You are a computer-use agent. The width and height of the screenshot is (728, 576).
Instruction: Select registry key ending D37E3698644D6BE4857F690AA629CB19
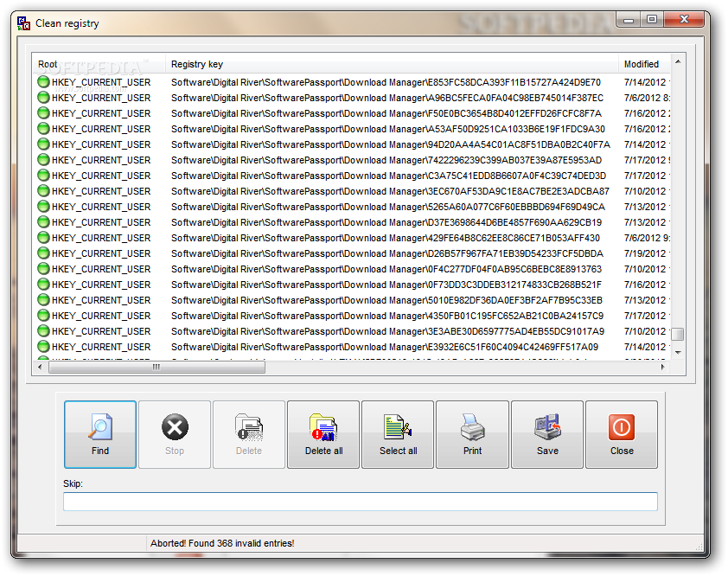tap(386, 222)
